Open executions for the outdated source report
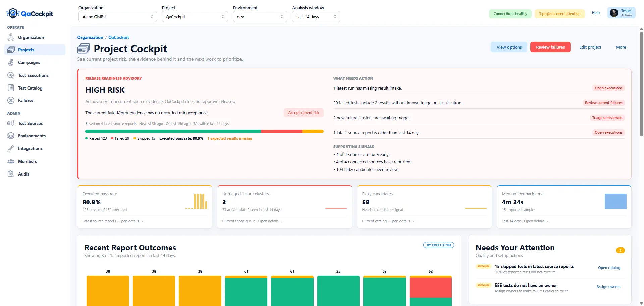 [x=608, y=132]
